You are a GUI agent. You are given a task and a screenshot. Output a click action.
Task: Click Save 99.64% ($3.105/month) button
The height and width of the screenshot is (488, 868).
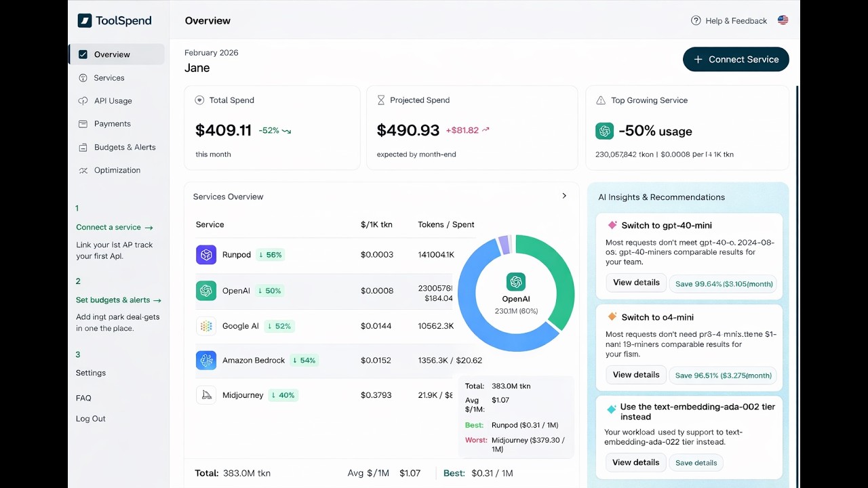(x=724, y=284)
